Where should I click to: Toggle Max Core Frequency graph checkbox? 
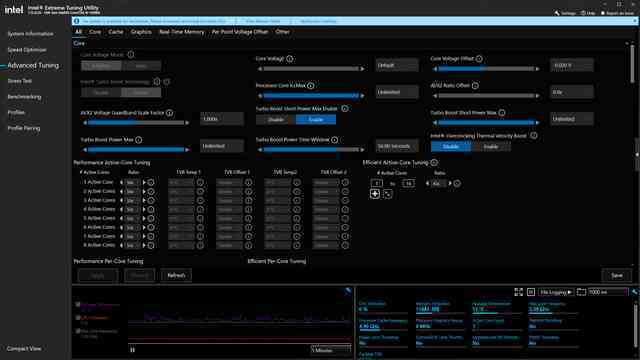(x=78, y=331)
